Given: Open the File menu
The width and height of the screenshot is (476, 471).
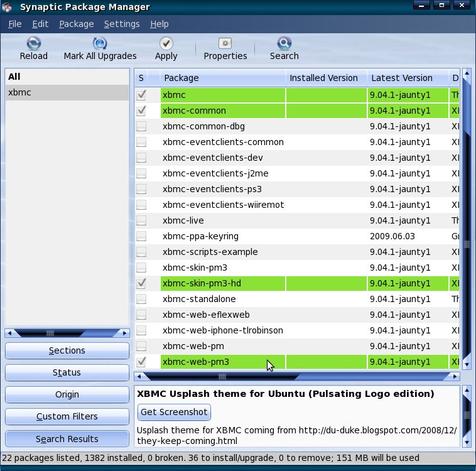Looking at the screenshot, I should tap(15, 24).
